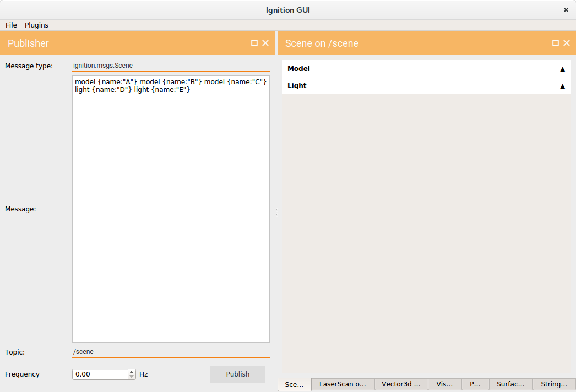Image resolution: width=576 pixels, height=392 pixels.
Task: Decrement Frequency with the down spinner arrow
Action: tap(131, 377)
